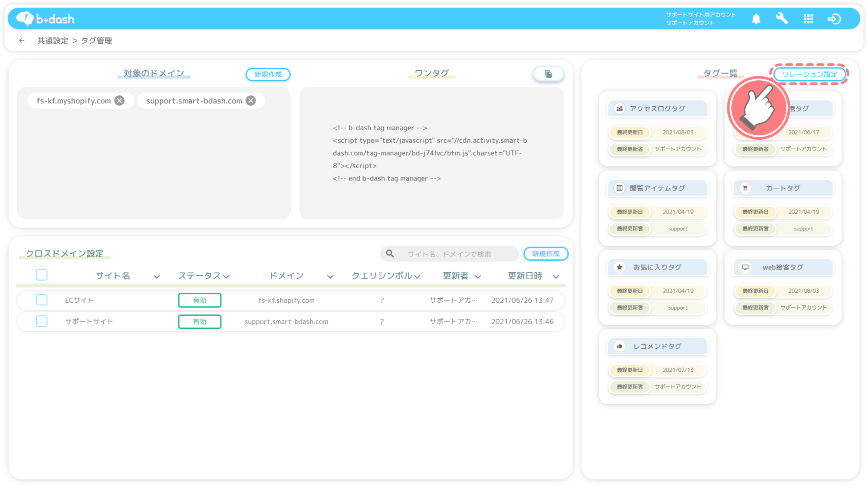Sort by サイト名 column chevron
The height and width of the screenshot is (488, 868).
[x=157, y=277]
